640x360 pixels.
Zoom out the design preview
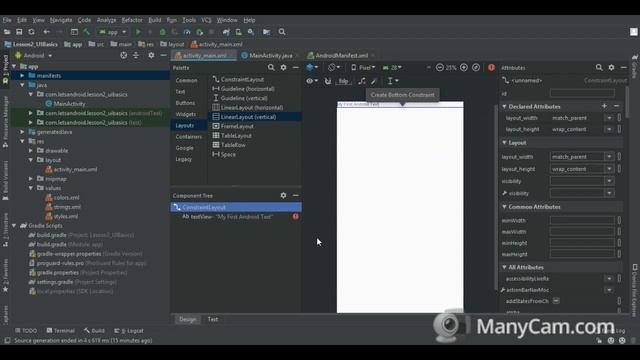[440, 67]
